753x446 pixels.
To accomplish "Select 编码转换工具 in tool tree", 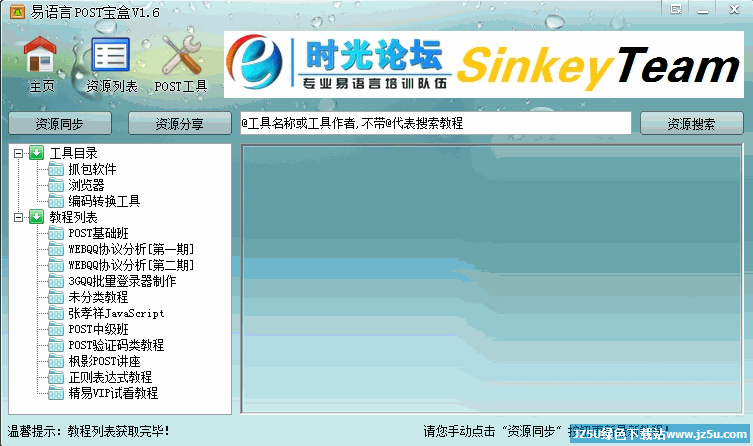I will point(104,201).
